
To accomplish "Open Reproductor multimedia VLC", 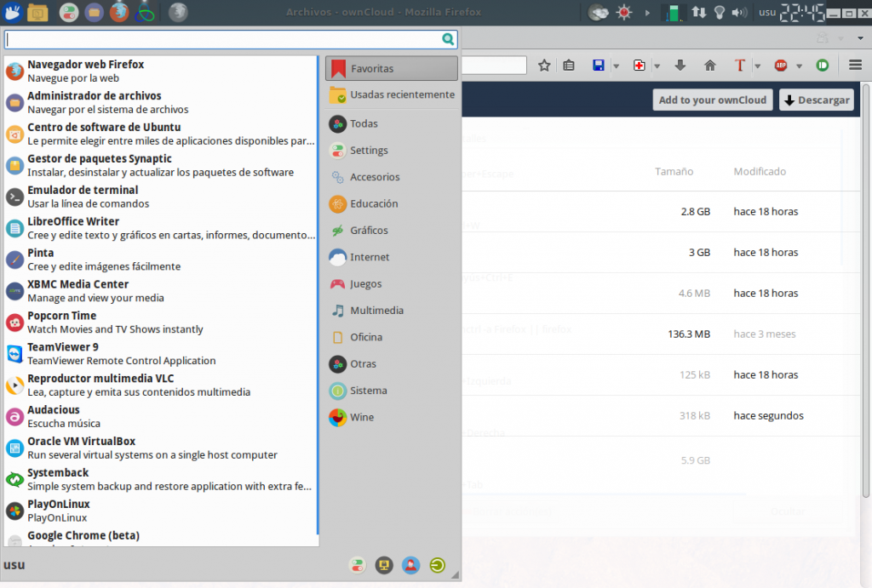I will [x=161, y=385].
